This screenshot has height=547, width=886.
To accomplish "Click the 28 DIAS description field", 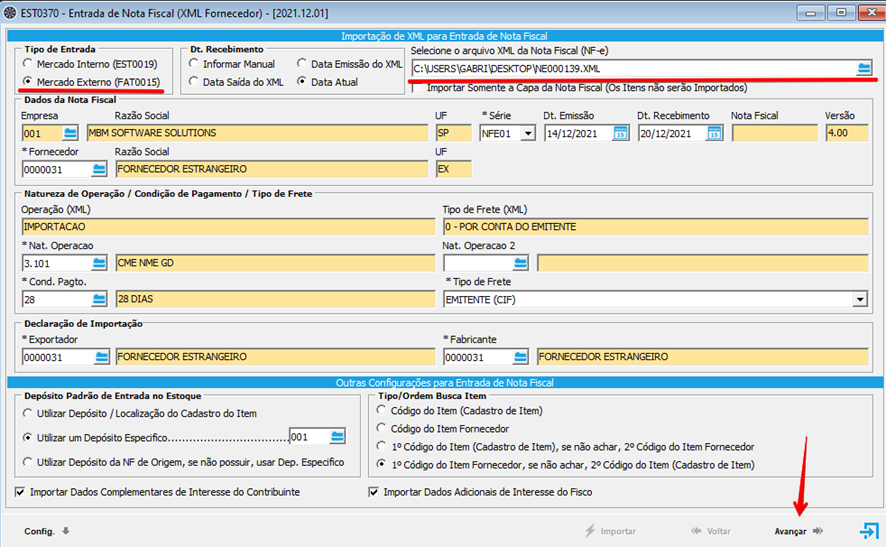I will click(276, 299).
